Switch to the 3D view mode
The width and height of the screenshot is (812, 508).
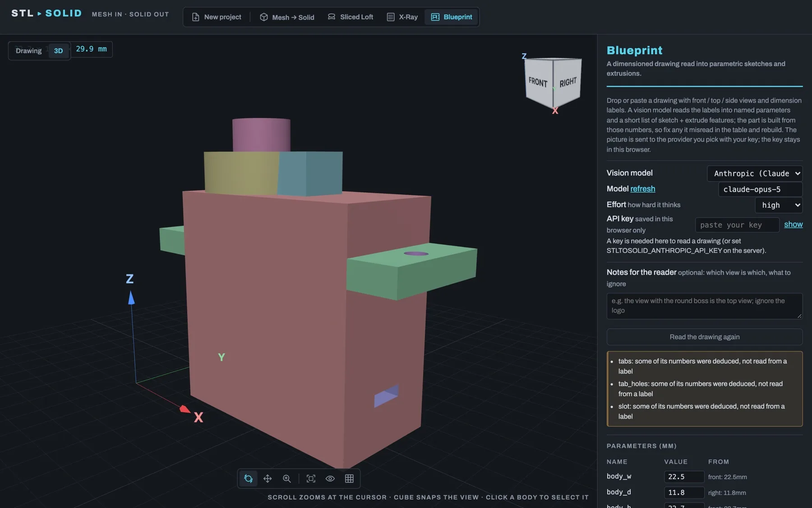(59, 51)
